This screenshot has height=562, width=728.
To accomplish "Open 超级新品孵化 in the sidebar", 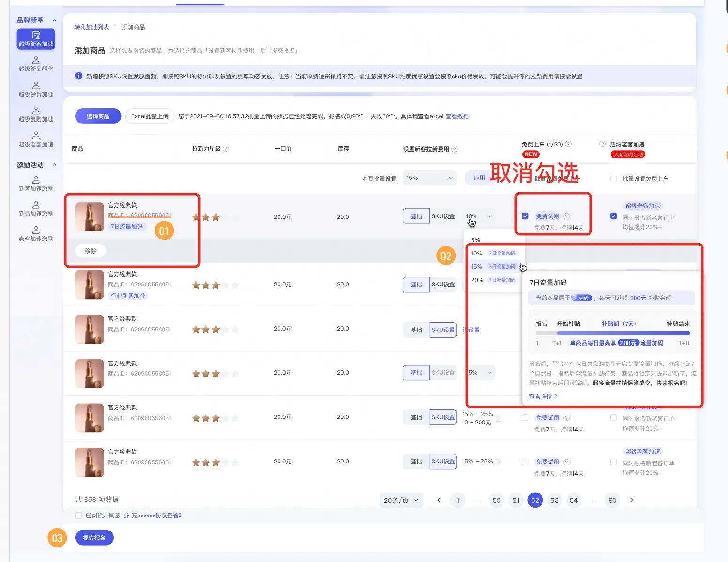I will click(x=36, y=64).
